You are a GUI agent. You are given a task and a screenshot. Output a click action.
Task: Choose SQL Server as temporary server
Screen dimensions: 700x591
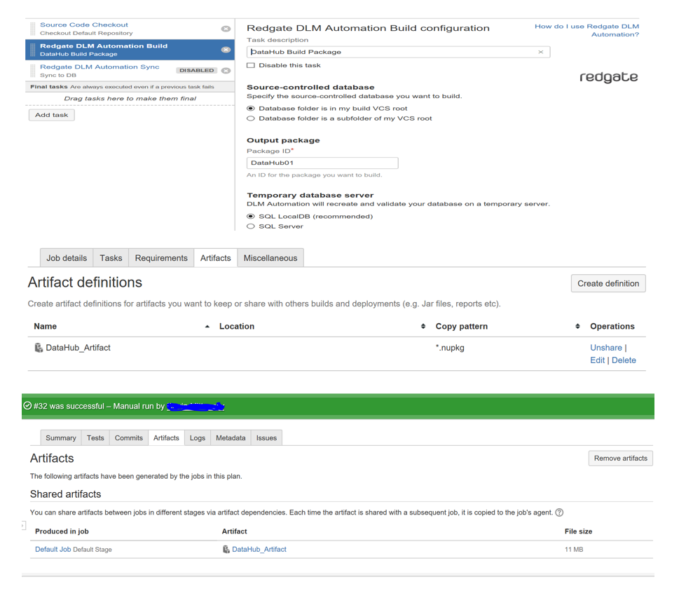tap(251, 226)
